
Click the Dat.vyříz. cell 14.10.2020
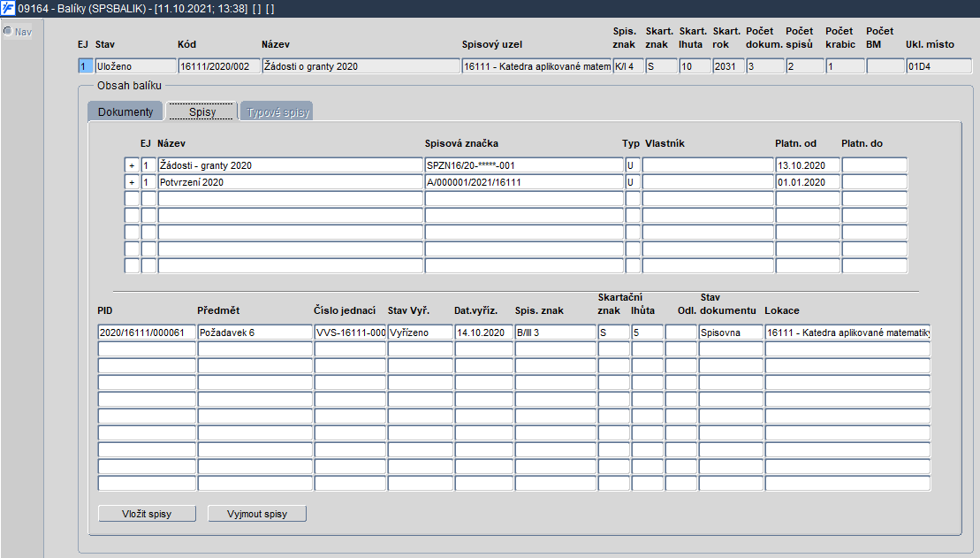point(483,333)
